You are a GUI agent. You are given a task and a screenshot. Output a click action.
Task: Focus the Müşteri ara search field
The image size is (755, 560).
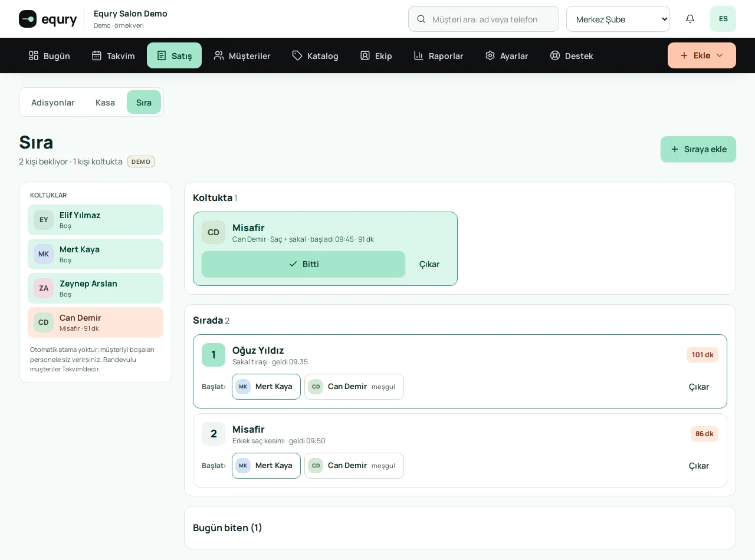[484, 19]
